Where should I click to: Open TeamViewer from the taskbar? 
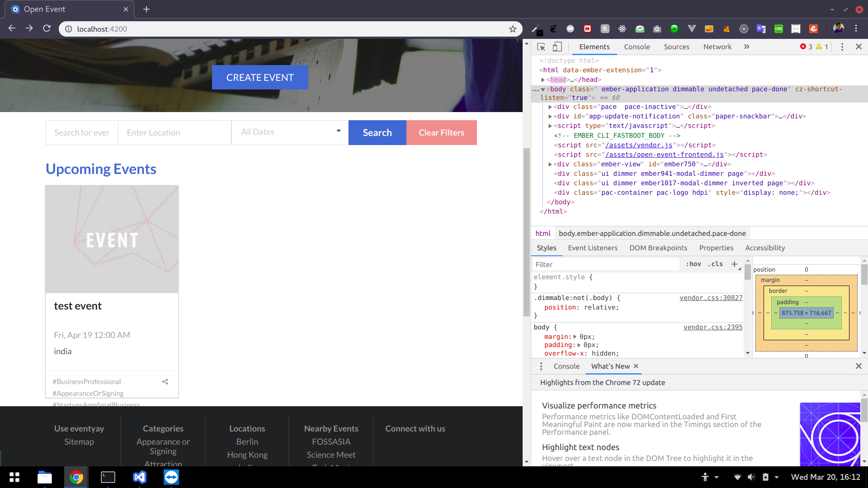[171, 477]
